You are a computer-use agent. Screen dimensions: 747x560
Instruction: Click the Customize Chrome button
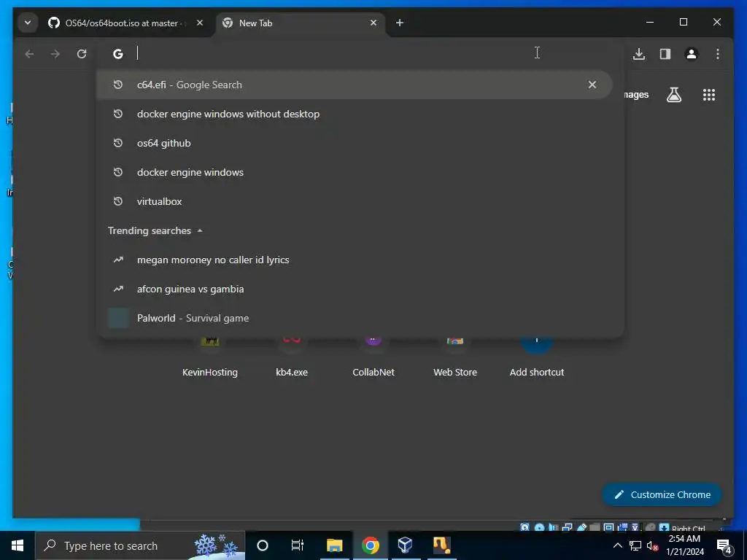[x=662, y=494]
